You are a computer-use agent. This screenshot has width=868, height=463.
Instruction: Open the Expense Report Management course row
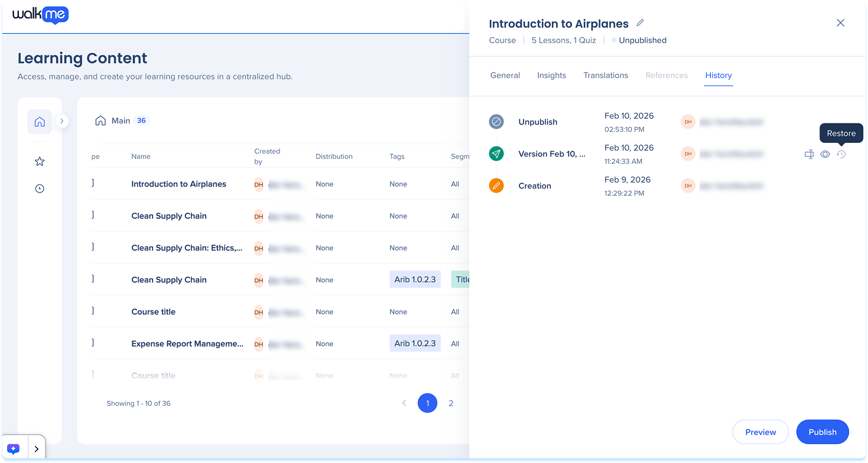tap(187, 344)
